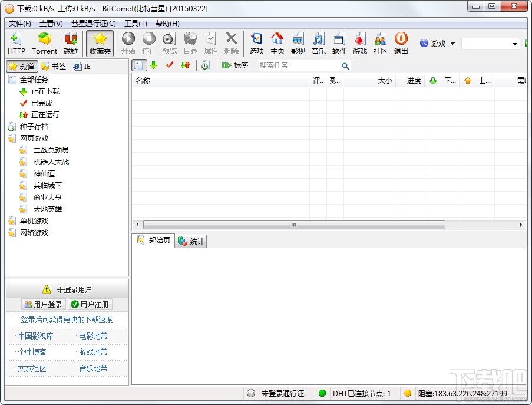Sort by the 大小 column header
532x405 pixels.
coord(370,80)
